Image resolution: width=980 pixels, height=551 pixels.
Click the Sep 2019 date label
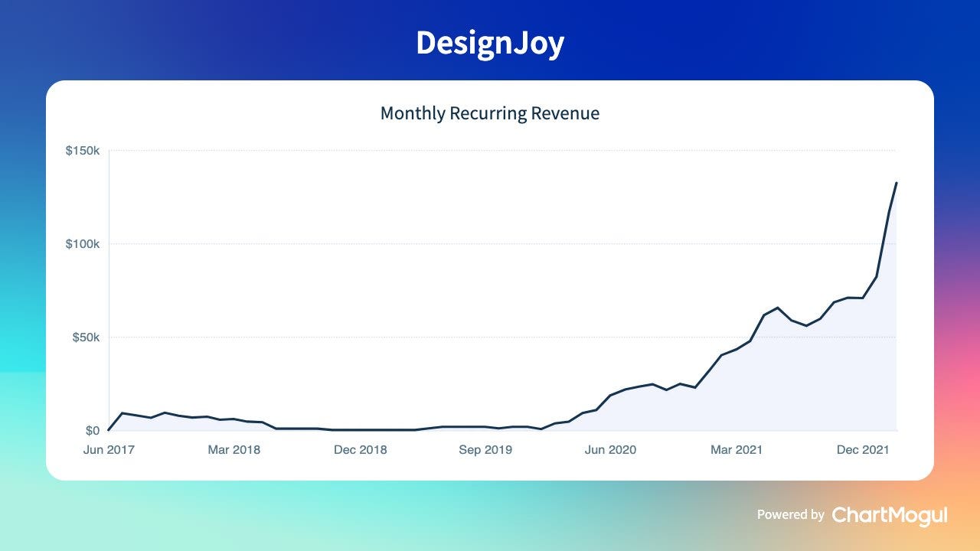point(485,450)
